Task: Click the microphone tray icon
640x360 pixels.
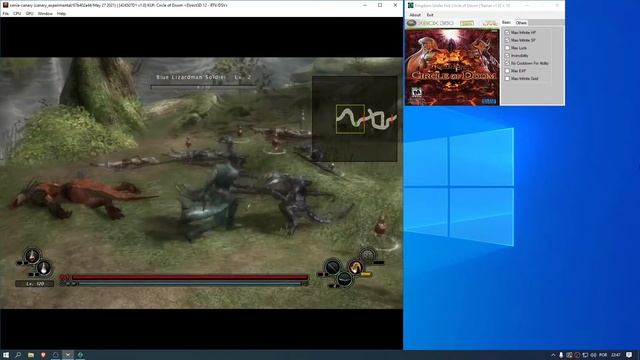Action: pos(561,355)
